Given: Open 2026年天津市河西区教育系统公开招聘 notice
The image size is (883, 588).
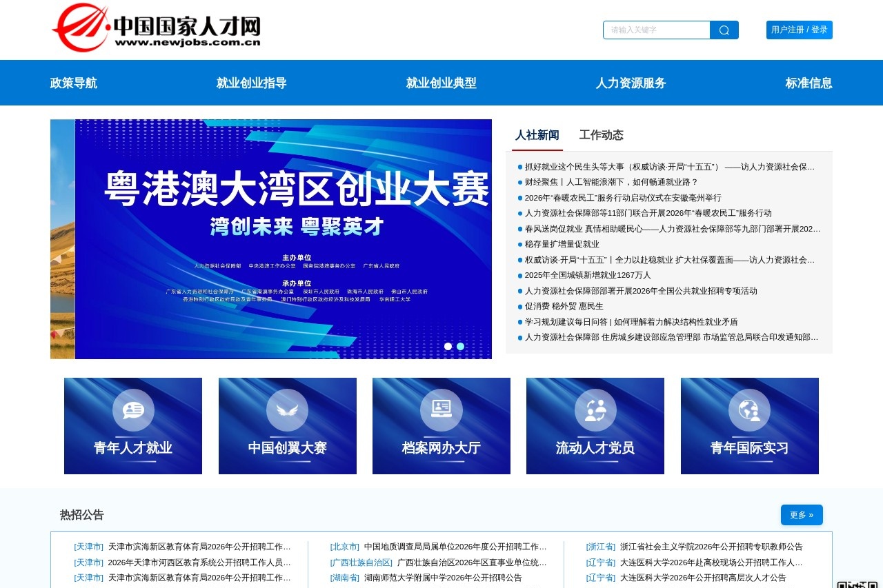Looking at the screenshot, I should [x=199, y=562].
